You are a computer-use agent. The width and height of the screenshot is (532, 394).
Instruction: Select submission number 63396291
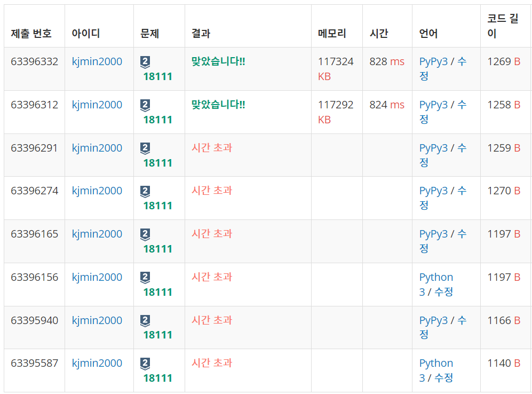tap(35, 148)
